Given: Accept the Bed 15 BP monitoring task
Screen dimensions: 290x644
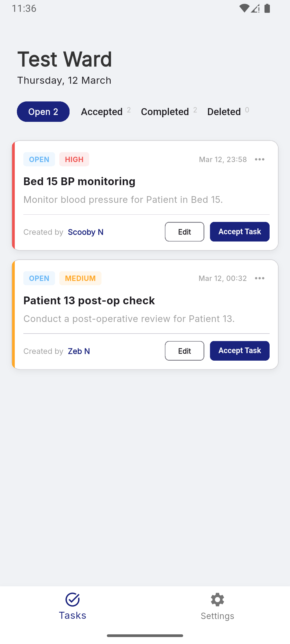Looking at the screenshot, I should [x=240, y=232].
